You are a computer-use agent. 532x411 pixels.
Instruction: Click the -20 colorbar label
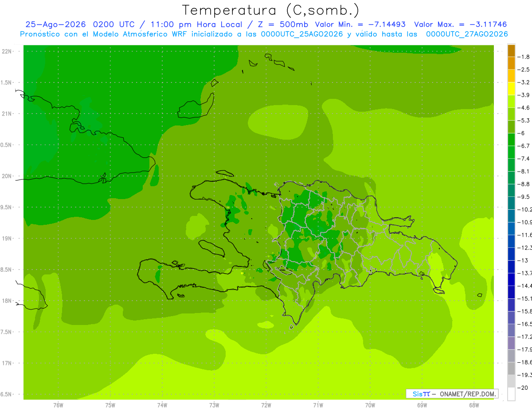[x=523, y=388]
